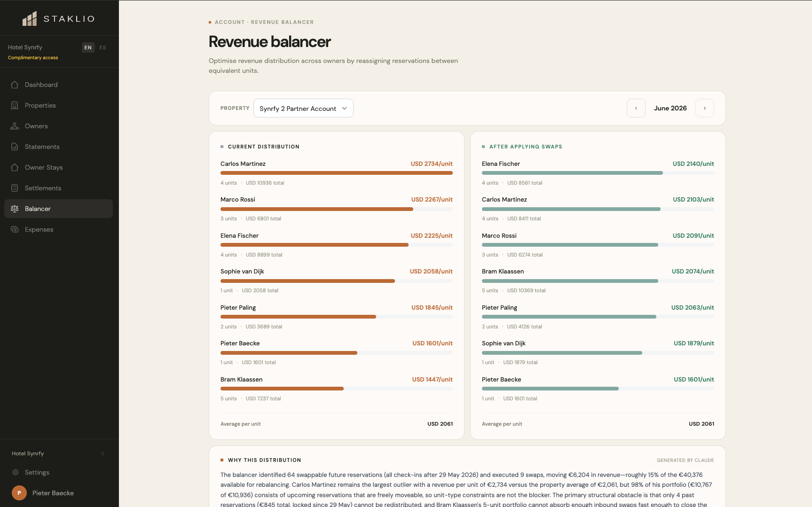Click 'USD 2074/unit' value
The height and width of the screenshot is (507, 812).
point(693,271)
